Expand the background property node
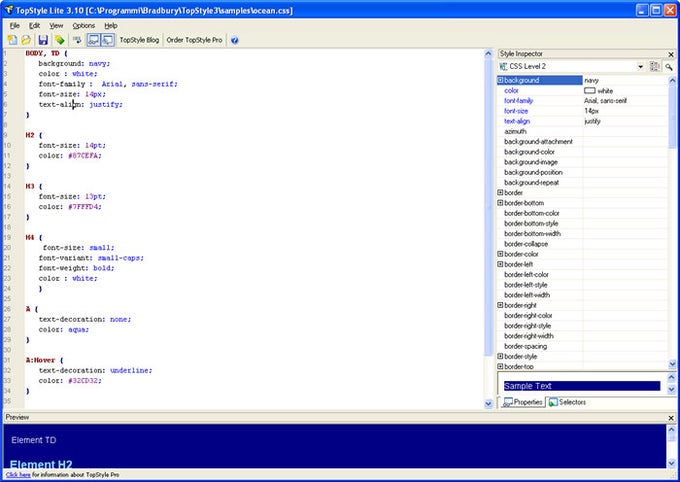Viewport: 680px width, 482px height. pyautogui.click(x=500, y=80)
